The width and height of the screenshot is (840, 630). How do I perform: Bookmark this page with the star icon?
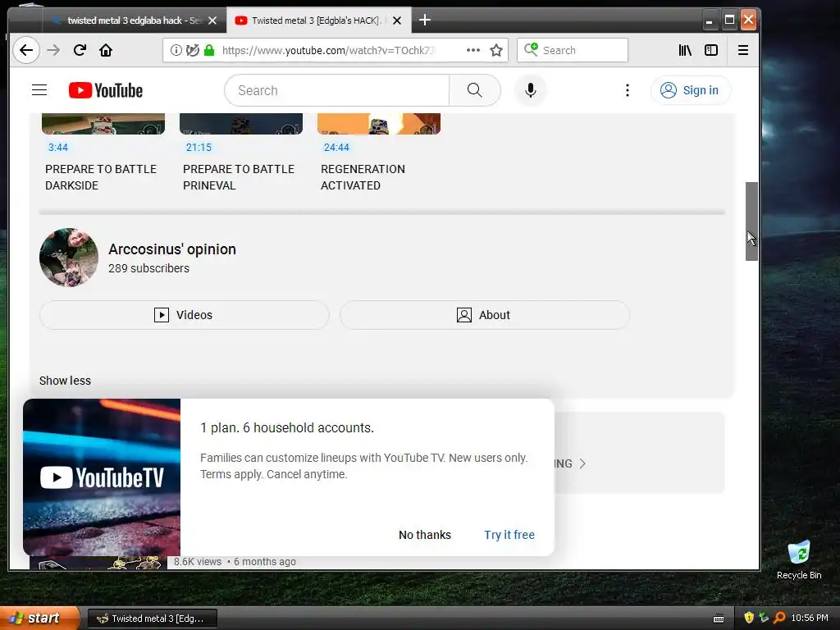coord(496,50)
